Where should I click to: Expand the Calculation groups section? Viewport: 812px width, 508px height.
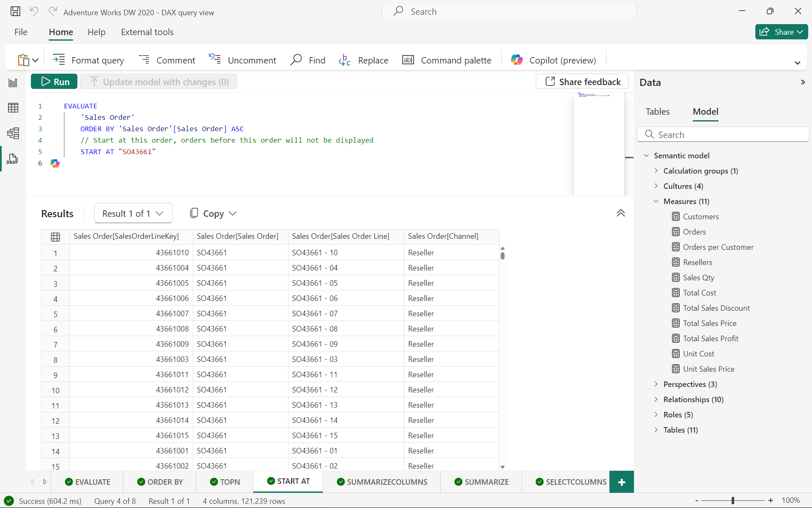[x=656, y=170]
